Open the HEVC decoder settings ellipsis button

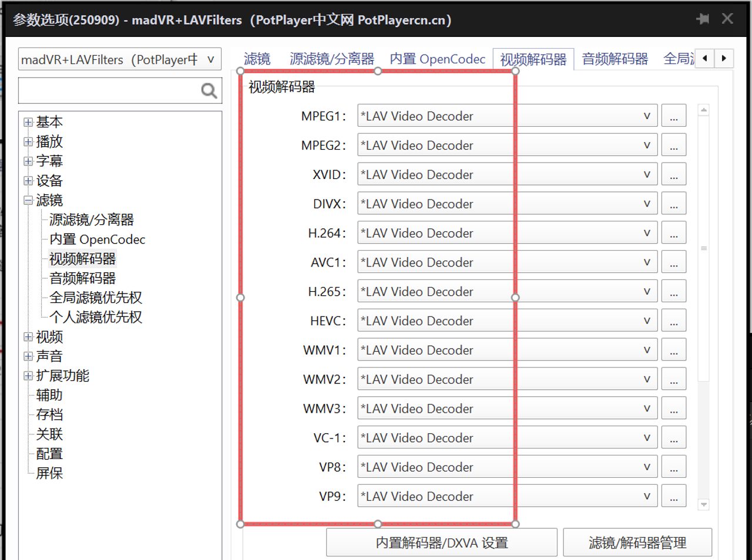tap(674, 321)
